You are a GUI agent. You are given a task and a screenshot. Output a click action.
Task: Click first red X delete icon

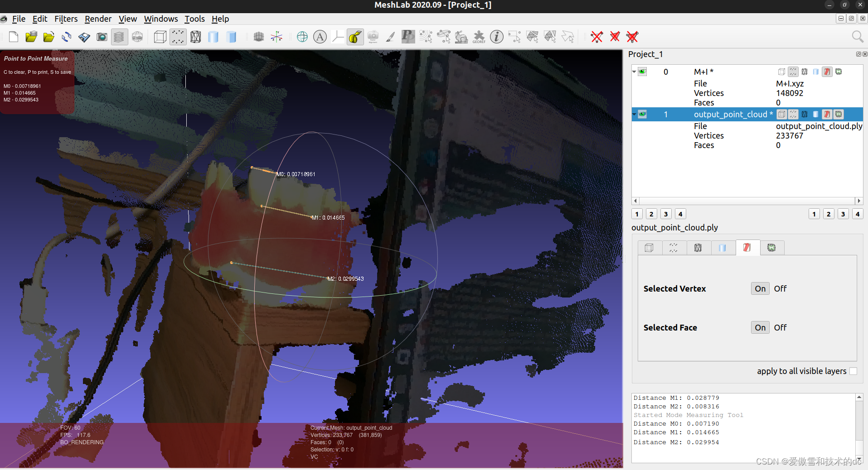597,37
